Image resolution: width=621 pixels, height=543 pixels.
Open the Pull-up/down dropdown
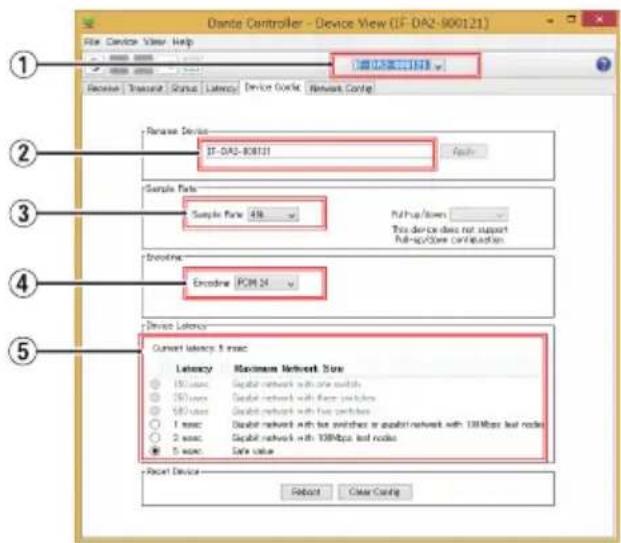(479, 215)
